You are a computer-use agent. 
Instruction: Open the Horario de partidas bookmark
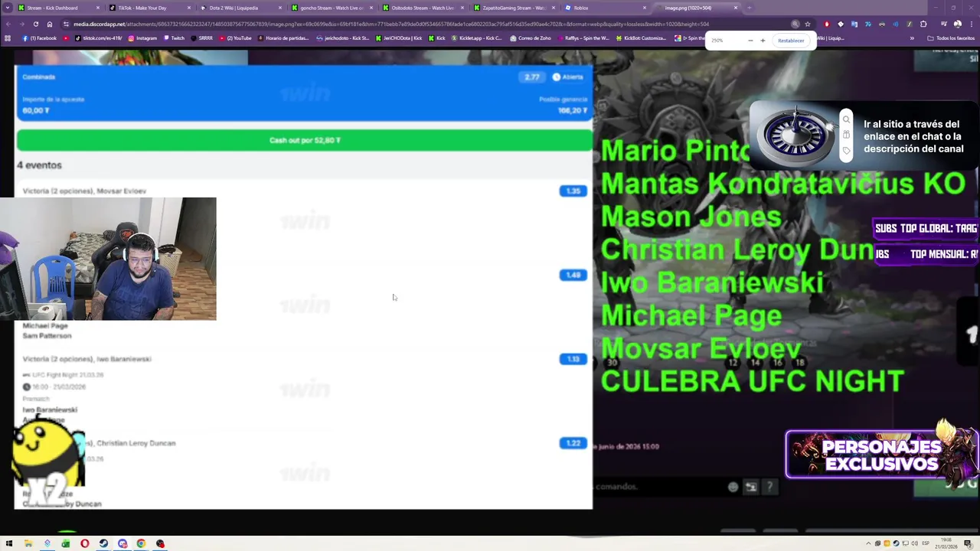tap(285, 37)
